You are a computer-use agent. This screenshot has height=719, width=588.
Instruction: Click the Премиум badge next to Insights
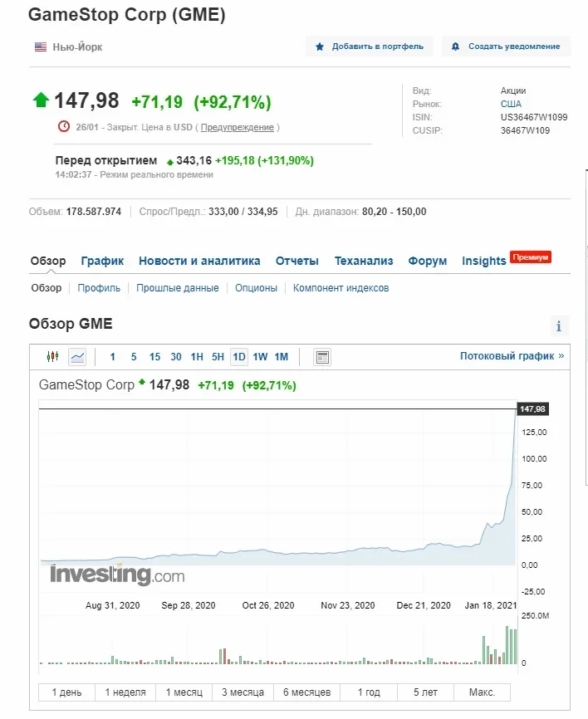click(531, 257)
